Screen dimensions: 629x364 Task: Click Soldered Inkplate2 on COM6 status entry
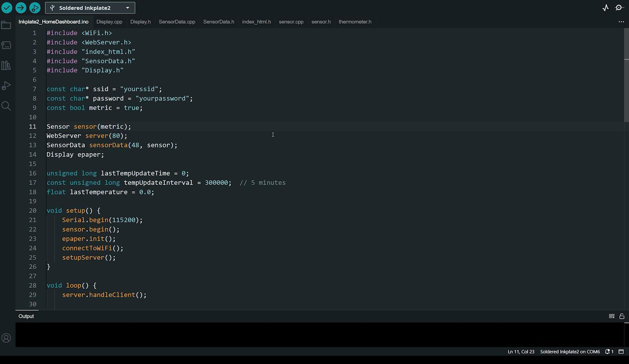(570, 352)
